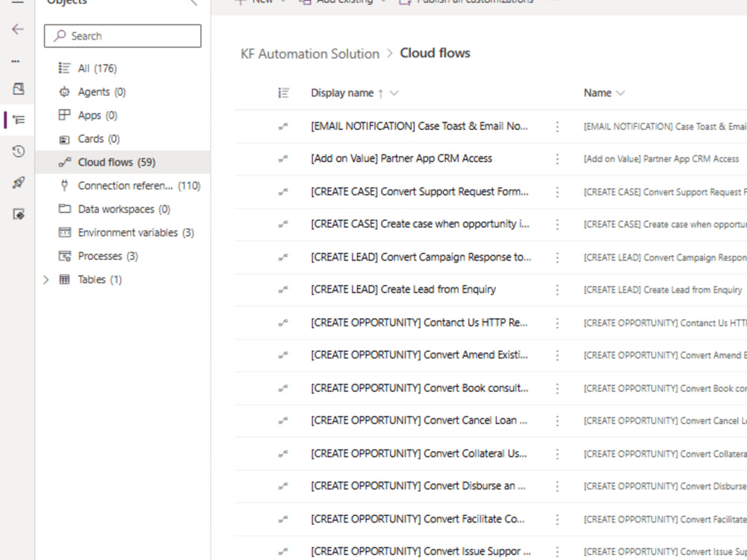More options for Convert Disburse flow
Image resolution: width=747 pixels, height=560 pixels.
[x=557, y=486]
